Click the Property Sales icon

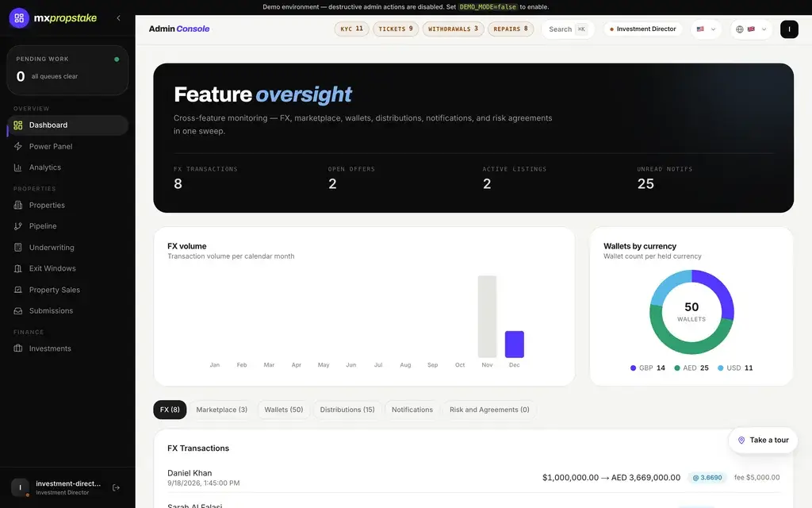(18, 290)
